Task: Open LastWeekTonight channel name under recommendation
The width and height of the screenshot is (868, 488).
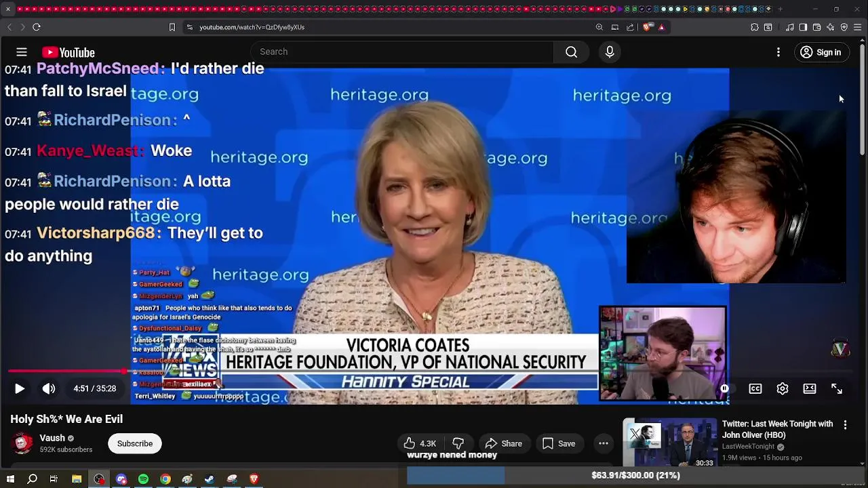Action: click(x=748, y=447)
